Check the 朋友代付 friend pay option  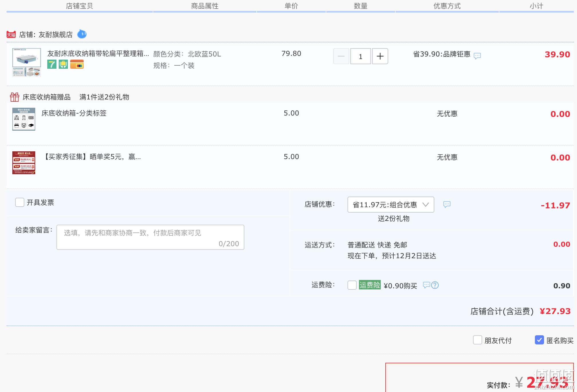tap(478, 340)
